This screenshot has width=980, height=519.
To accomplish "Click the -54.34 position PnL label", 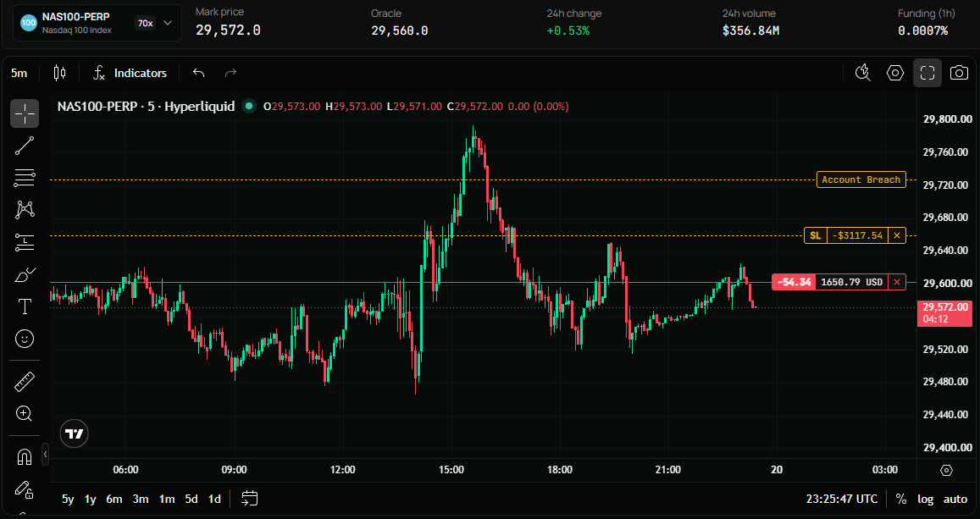I will [x=794, y=282].
